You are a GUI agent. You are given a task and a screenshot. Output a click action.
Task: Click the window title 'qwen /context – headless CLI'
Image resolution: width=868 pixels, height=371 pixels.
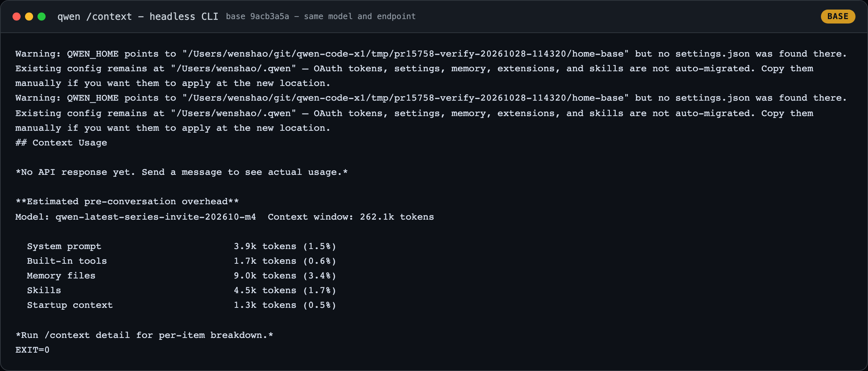(138, 17)
